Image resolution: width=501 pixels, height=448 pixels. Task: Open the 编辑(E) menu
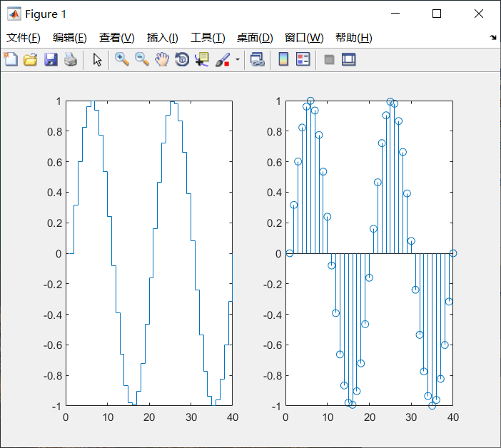70,38
